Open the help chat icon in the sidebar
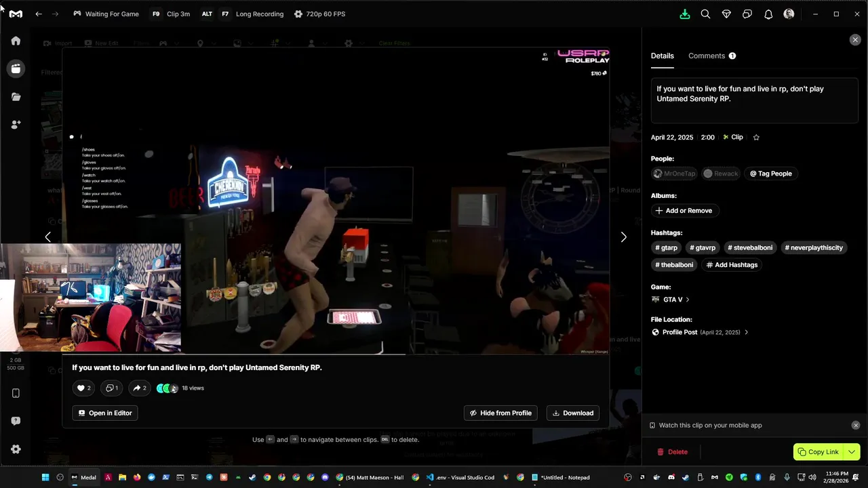Screen dimensions: 868x488 coord(16,421)
